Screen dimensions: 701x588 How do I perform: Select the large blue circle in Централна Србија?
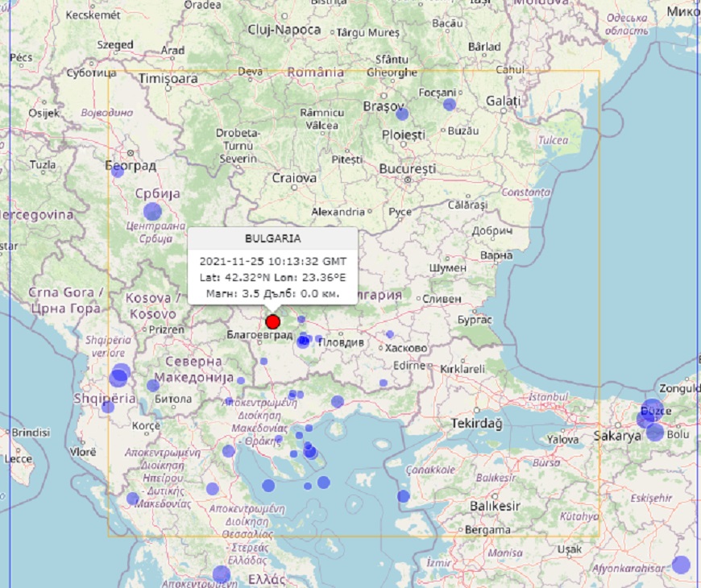(152, 212)
